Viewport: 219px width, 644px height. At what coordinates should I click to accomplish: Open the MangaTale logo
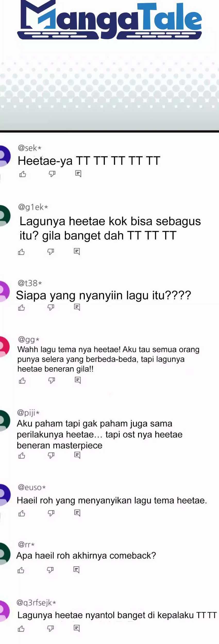click(x=109, y=20)
